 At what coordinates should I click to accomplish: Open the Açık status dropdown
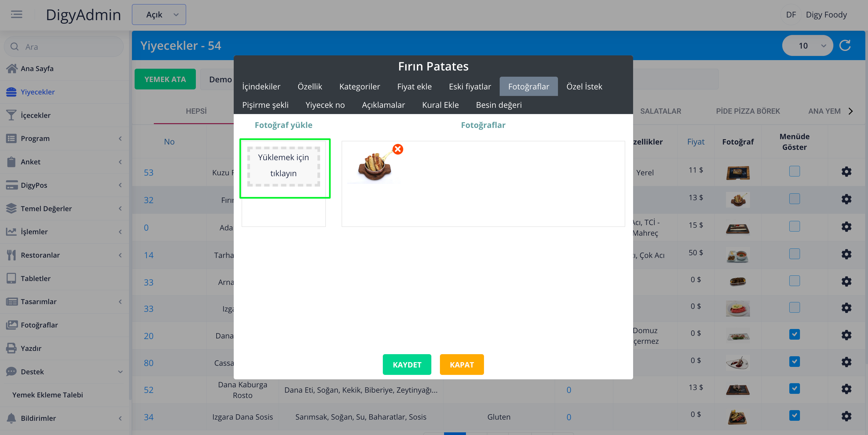click(159, 15)
